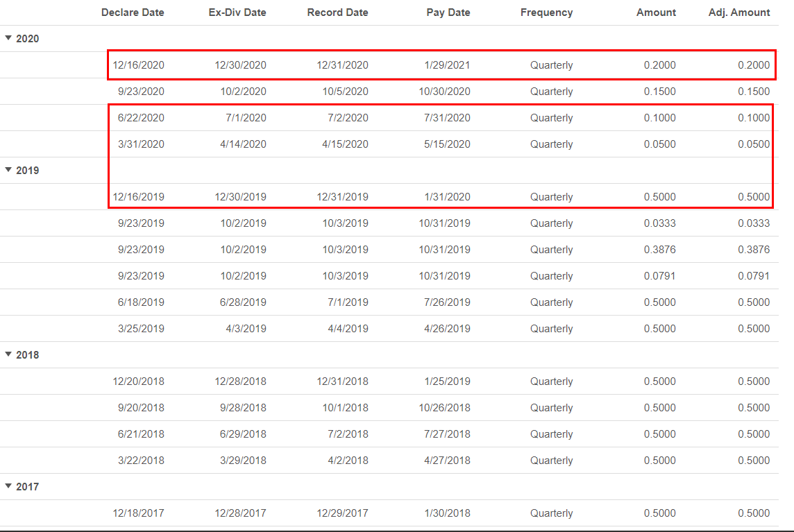Click pay date 1/30/2018
794x532 pixels.
point(447,513)
